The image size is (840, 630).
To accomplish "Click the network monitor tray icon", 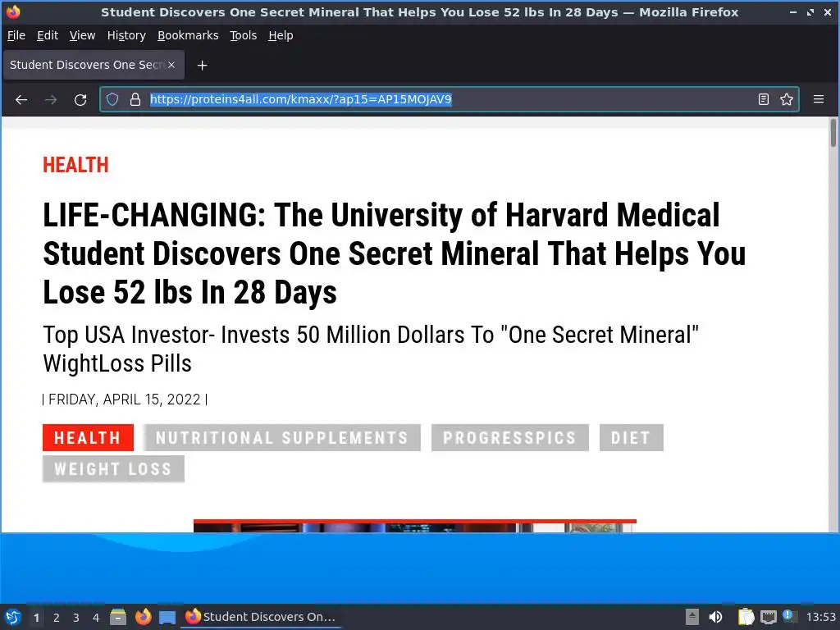I will pos(768,617).
